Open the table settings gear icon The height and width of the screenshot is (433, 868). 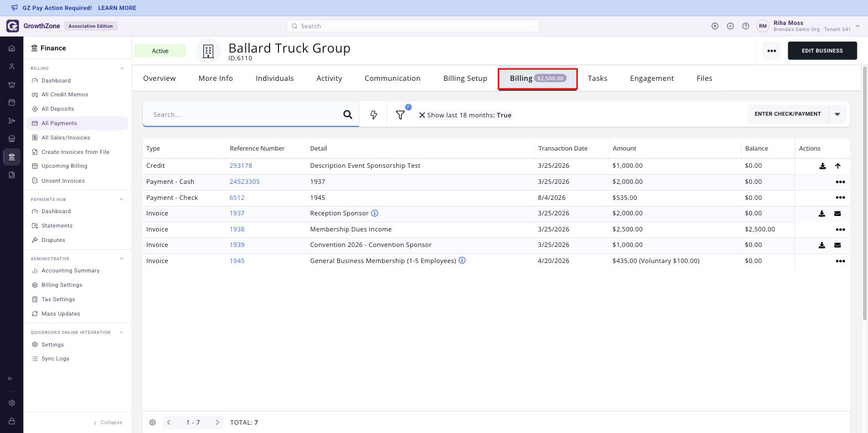pyautogui.click(x=152, y=422)
